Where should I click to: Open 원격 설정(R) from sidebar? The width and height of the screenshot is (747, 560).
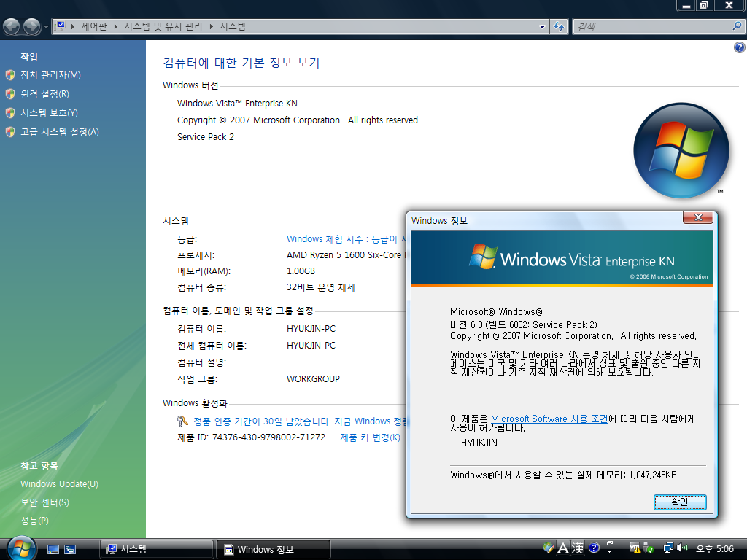coord(44,94)
